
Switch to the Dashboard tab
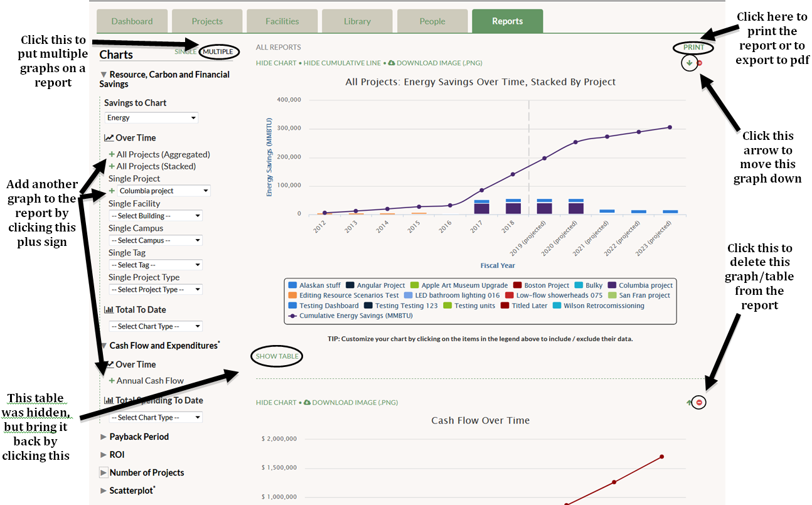point(132,21)
